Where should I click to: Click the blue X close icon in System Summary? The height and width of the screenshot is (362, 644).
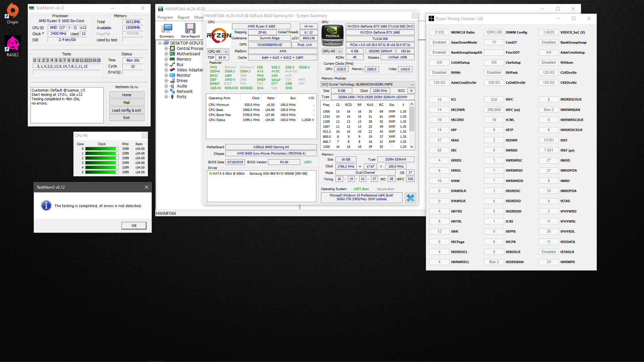pyautogui.click(x=410, y=198)
